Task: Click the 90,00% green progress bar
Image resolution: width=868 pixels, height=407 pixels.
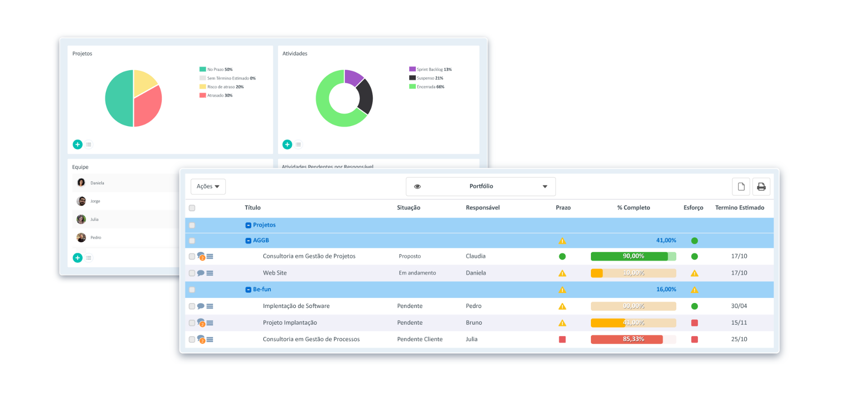Action: (x=633, y=256)
